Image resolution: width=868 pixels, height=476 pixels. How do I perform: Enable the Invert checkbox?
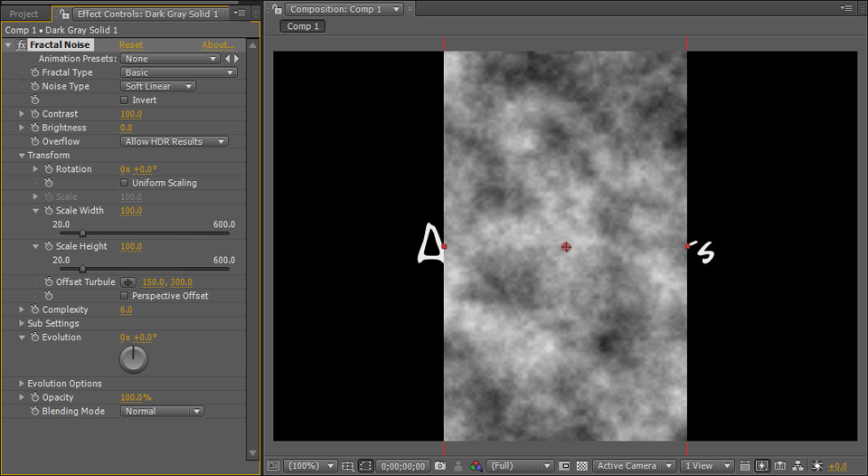pos(125,100)
